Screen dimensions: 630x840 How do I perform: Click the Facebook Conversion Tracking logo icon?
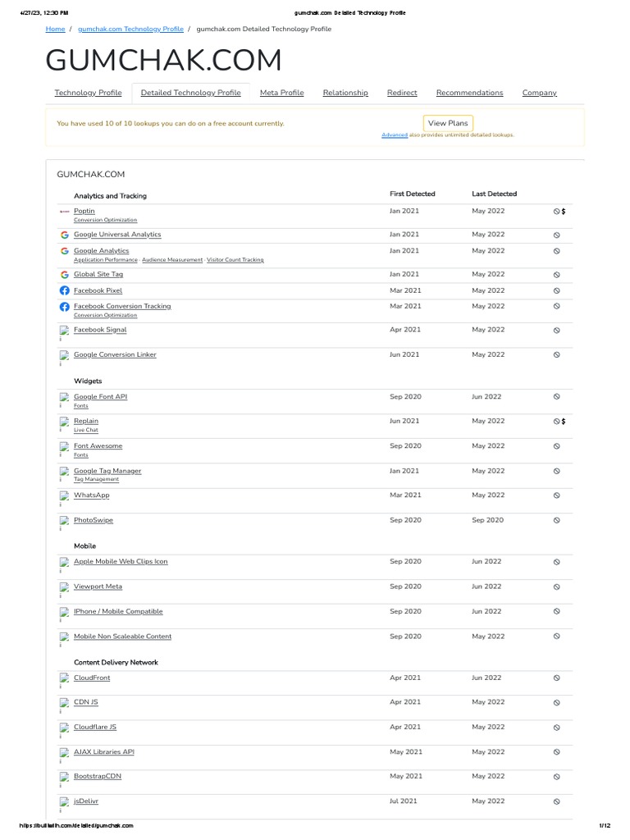coord(64,307)
